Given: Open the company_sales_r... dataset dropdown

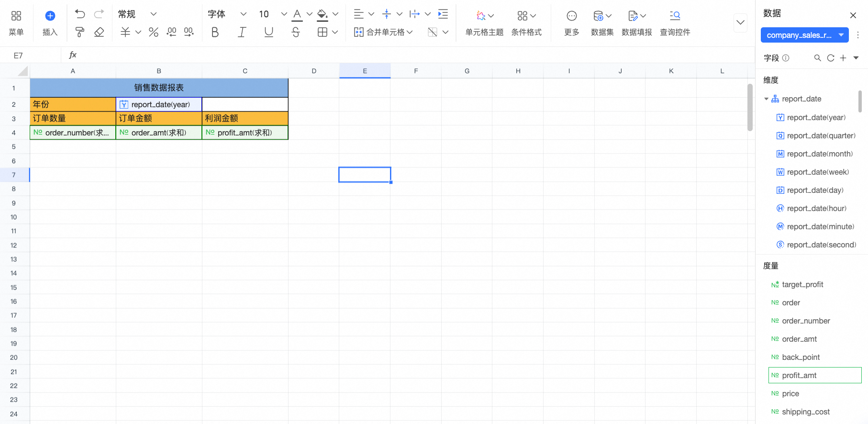Looking at the screenshot, I should [804, 35].
